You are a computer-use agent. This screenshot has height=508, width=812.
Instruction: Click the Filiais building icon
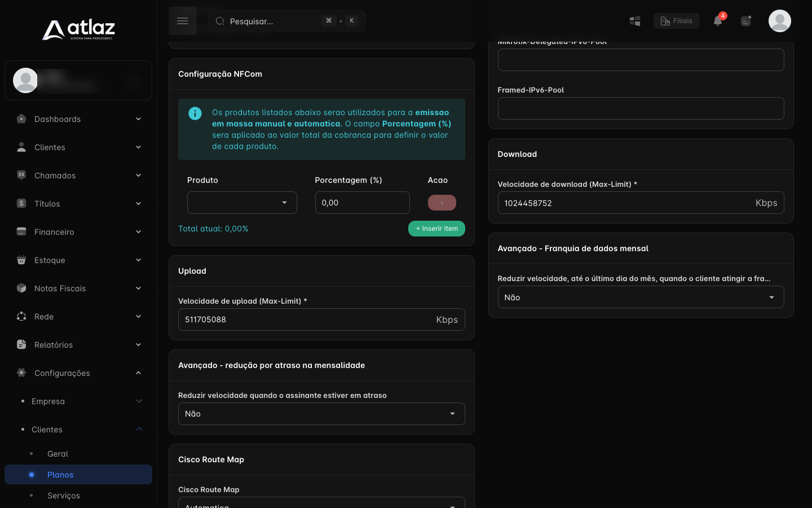[665, 21]
